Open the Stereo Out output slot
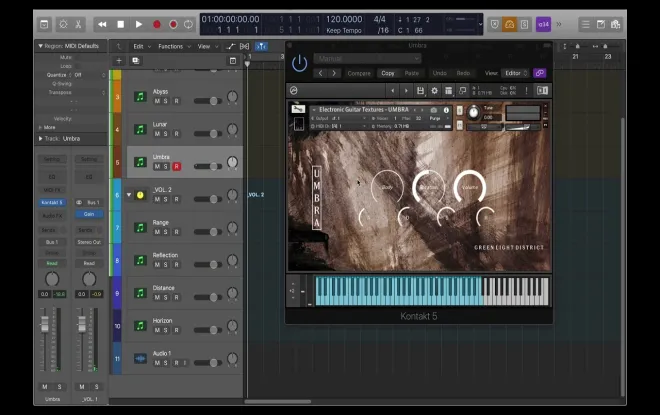Viewport: 660px width, 415px height. point(89,242)
